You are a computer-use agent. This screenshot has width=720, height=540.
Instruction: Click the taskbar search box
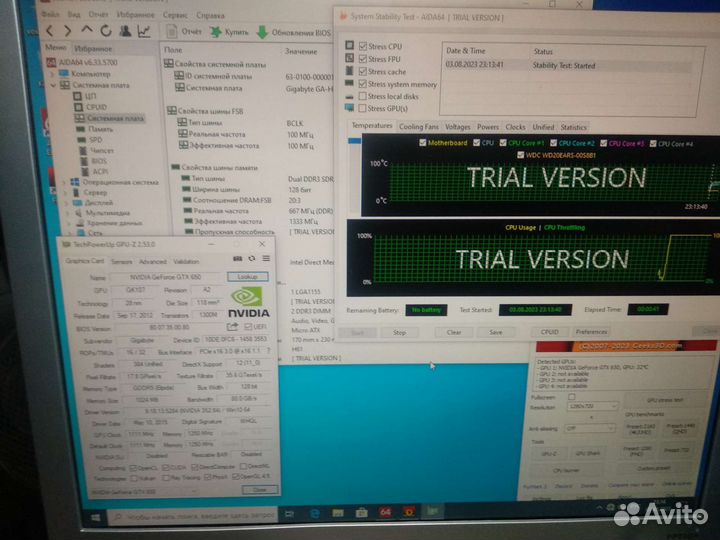pyautogui.click(x=193, y=516)
